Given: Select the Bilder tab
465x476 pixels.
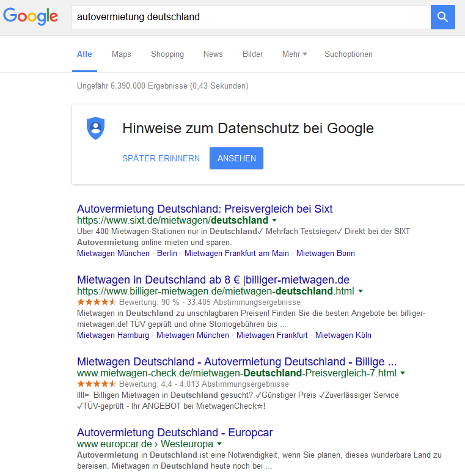Looking at the screenshot, I should [252, 54].
